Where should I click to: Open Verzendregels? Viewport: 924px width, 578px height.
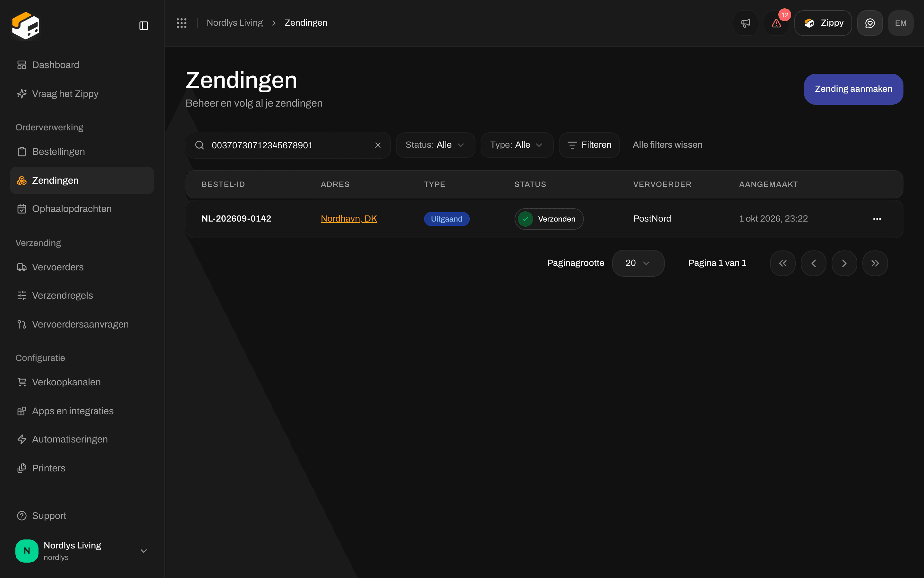82,295
